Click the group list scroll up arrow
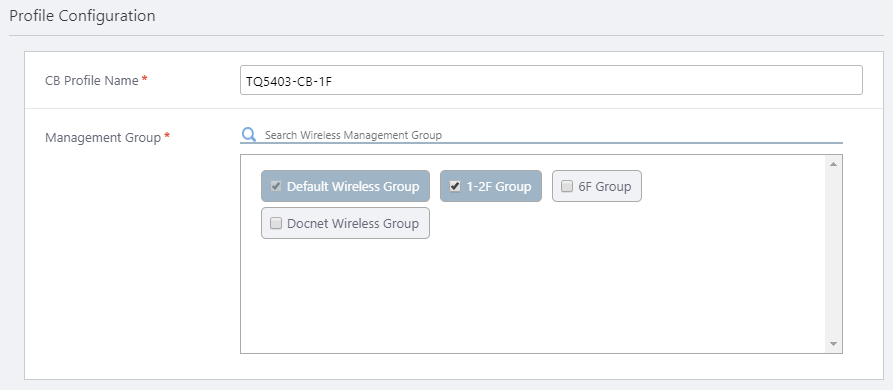Viewport: 893px width, 390px height. pos(833,165)
